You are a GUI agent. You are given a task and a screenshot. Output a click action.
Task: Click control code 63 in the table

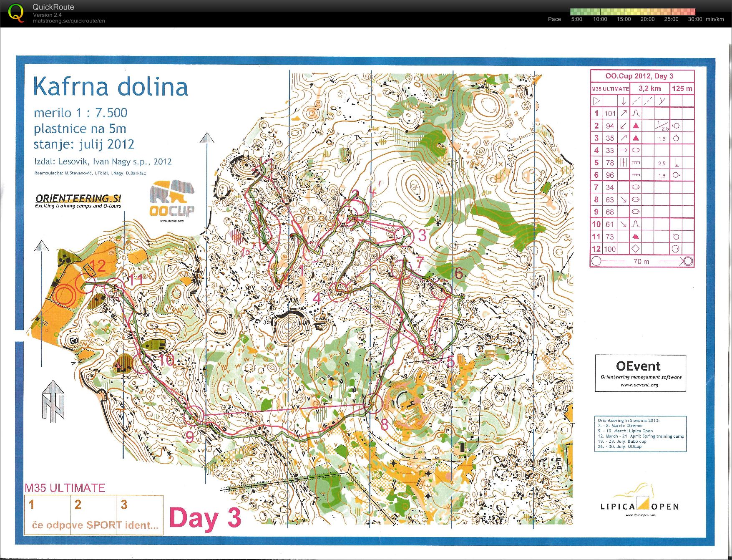point(610,200)
